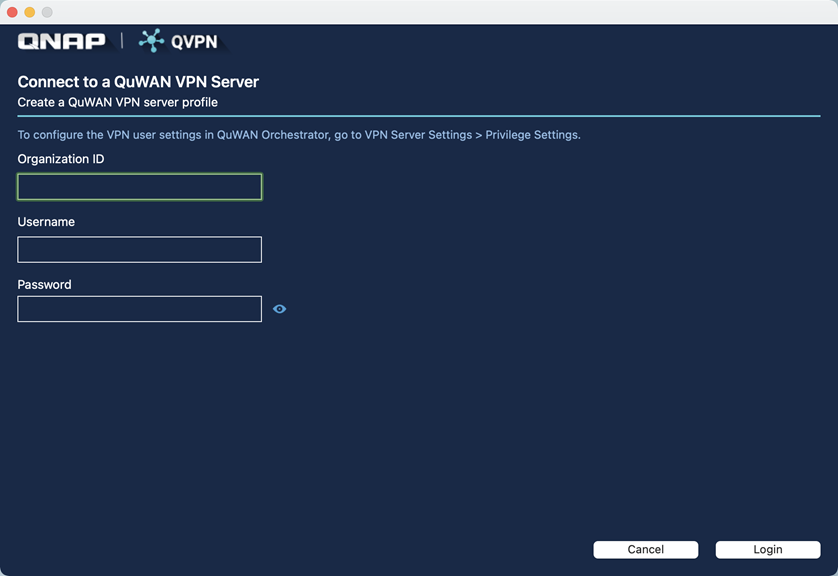Close the window with red button
The image size is (838, 576).
coord(12,12)
